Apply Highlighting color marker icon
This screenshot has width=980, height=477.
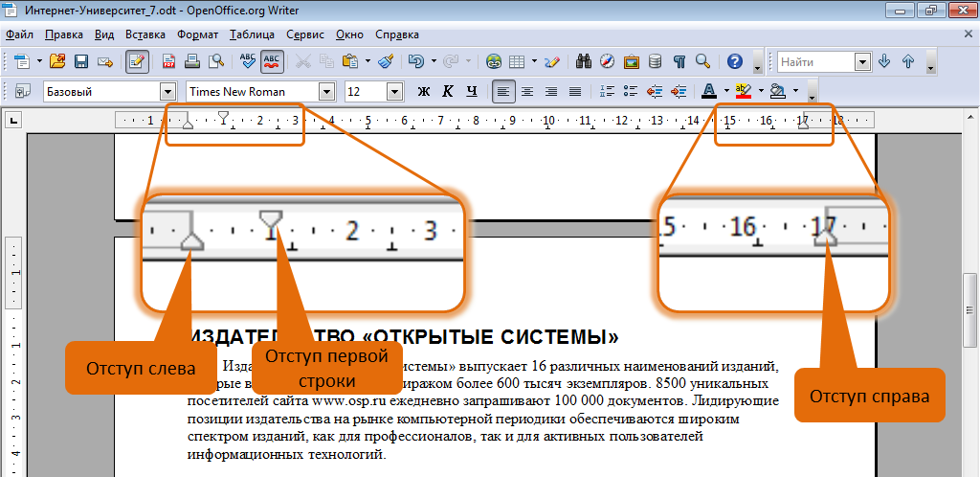coord(743,92)
